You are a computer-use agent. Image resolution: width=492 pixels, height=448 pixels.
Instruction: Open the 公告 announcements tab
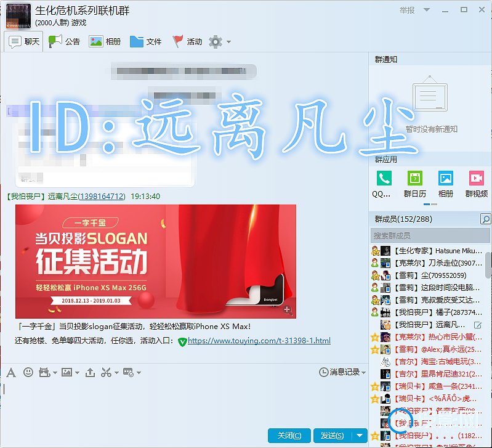[64, 41]
